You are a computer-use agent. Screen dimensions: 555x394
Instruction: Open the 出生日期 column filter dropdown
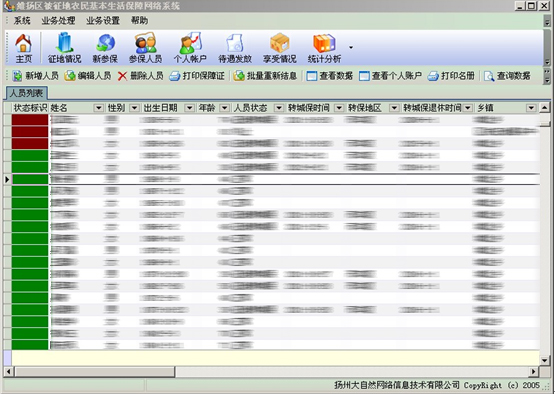[x=190, y=108]
